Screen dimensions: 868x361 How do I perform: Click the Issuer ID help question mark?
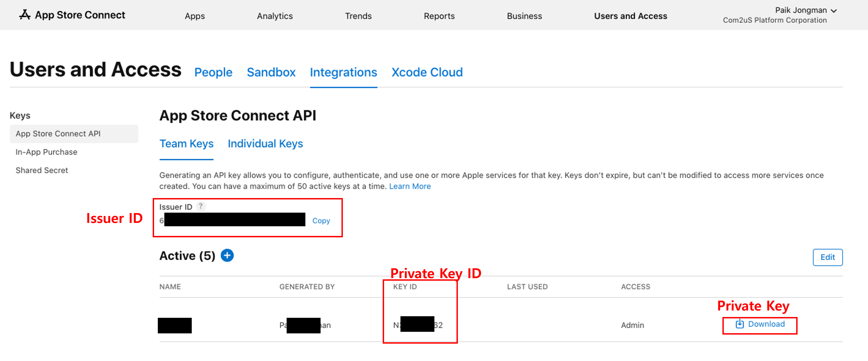click(200, 206)
